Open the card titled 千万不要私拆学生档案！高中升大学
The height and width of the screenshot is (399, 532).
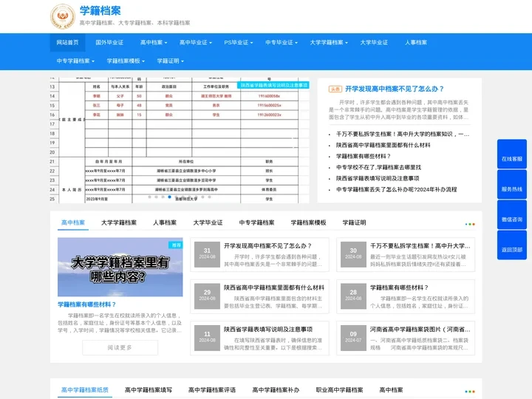click(420, 245)
